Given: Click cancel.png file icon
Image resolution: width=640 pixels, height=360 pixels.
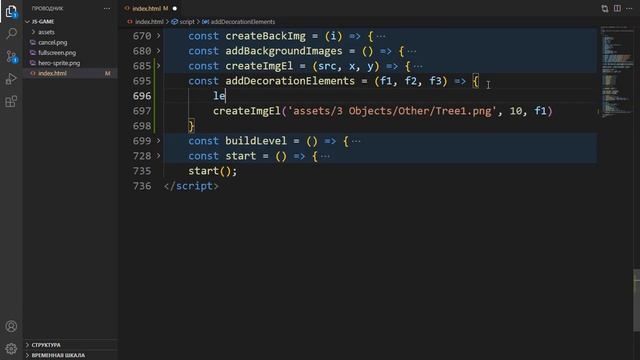Looking at the screenshot, I should point(33,42).
